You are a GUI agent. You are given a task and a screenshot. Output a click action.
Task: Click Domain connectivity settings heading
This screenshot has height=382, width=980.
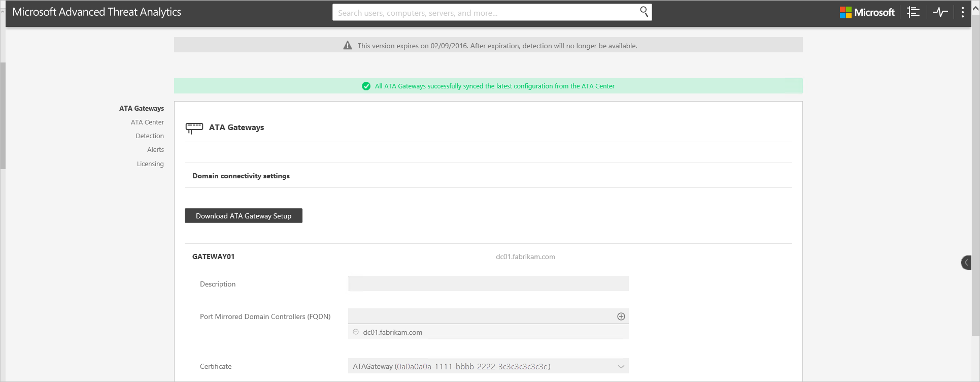[241, 176]
